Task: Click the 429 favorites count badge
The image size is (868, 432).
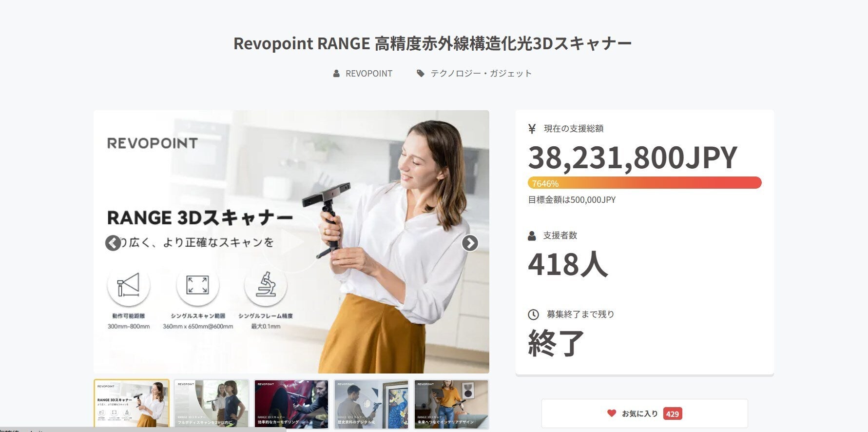Action: click(672, 414)
